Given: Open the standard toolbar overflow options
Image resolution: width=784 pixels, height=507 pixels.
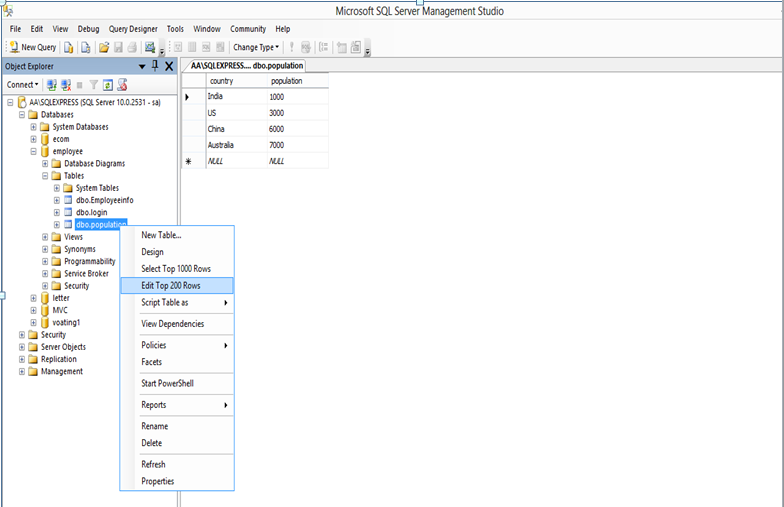Looking at the screenshot, I should click(x=162, y=50).
